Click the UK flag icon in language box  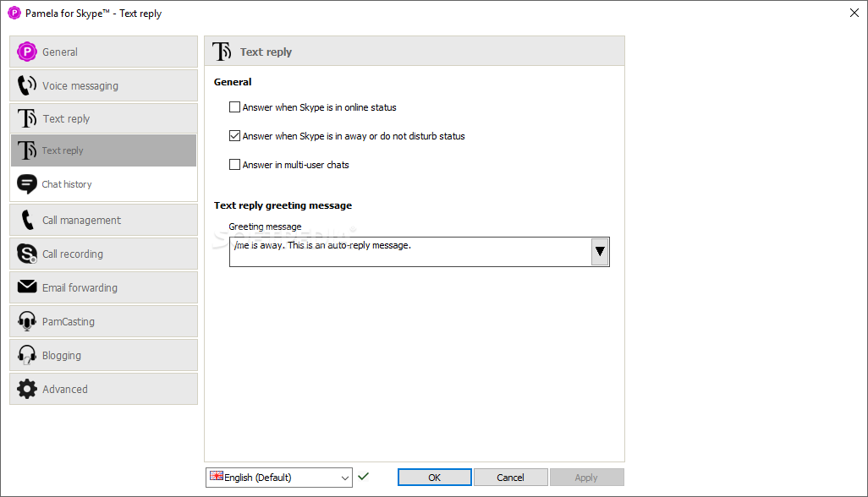[217, 476]
